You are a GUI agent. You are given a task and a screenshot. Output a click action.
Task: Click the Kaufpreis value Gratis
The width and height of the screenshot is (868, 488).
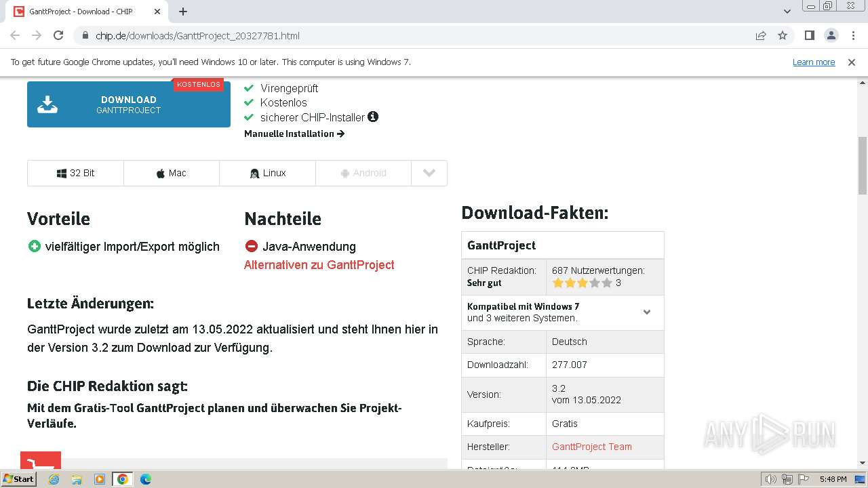tap(565, 424)
